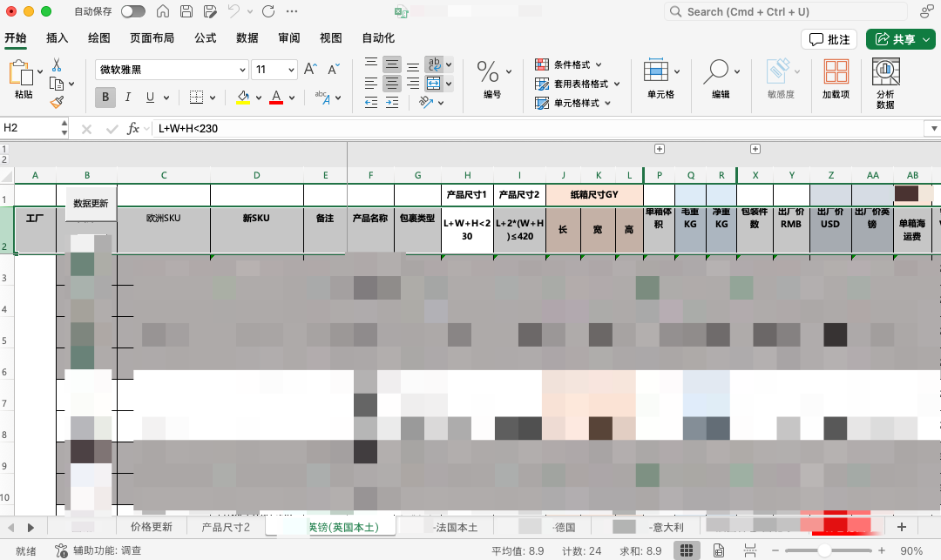Expand the formula bar with right arrow
The width and height of the screenshot is (941, 560).
point(931,128)
